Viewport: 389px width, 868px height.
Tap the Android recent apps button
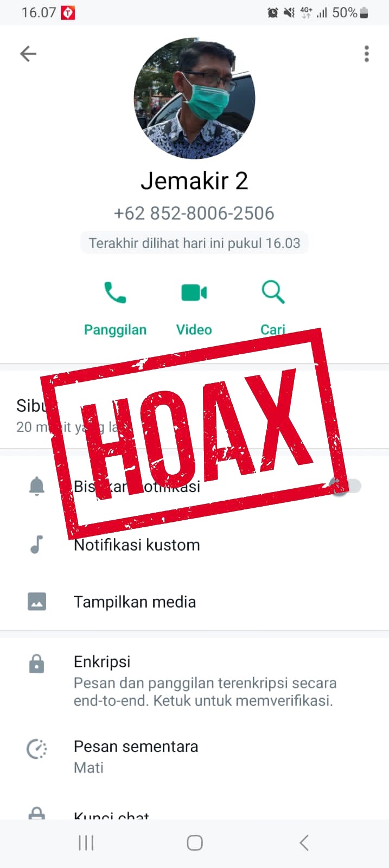86,843
